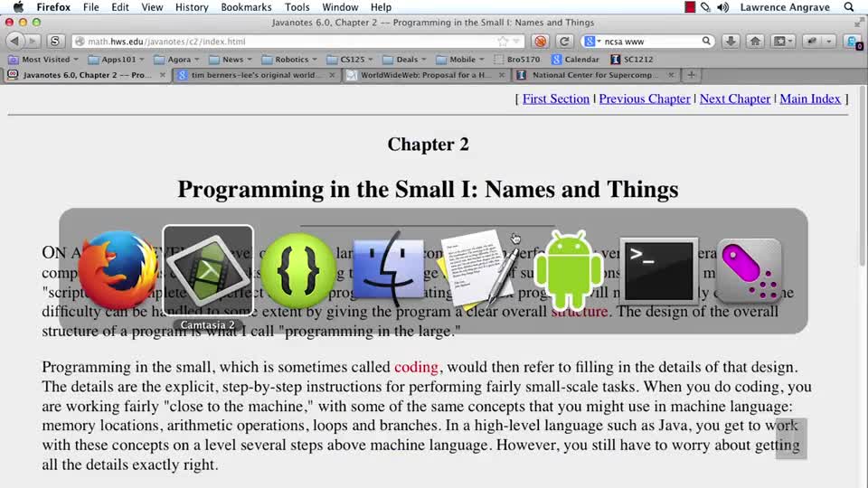
Task: Click the volume icon in menu bar
Action: point(722,7)
